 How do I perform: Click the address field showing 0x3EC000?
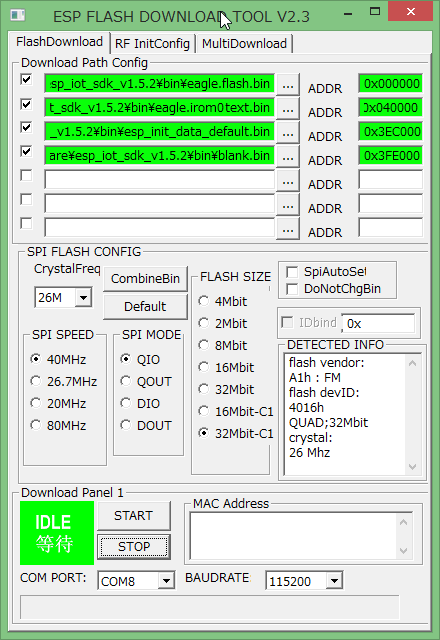click(391, 132)
